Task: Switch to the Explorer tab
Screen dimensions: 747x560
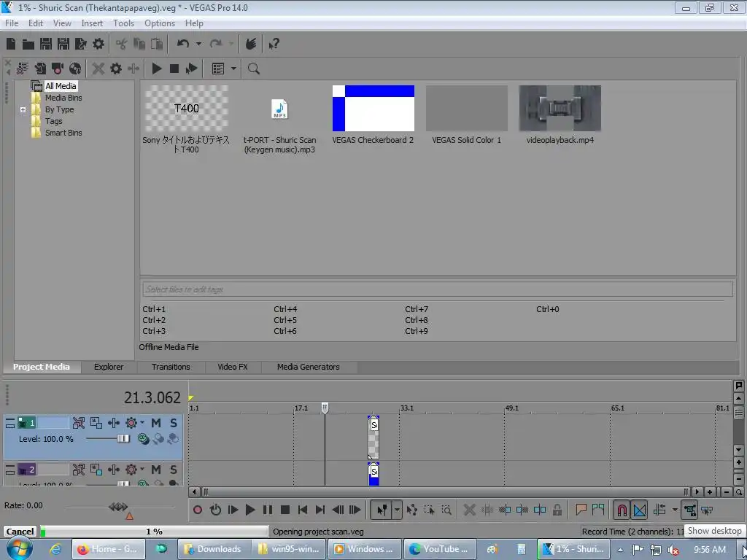Action: tap(109, 367)
